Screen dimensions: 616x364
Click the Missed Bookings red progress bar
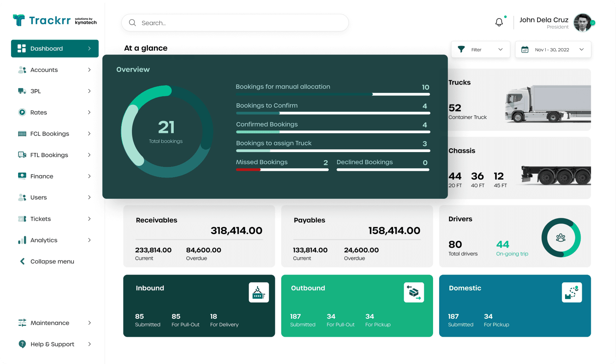coord(248,169)
